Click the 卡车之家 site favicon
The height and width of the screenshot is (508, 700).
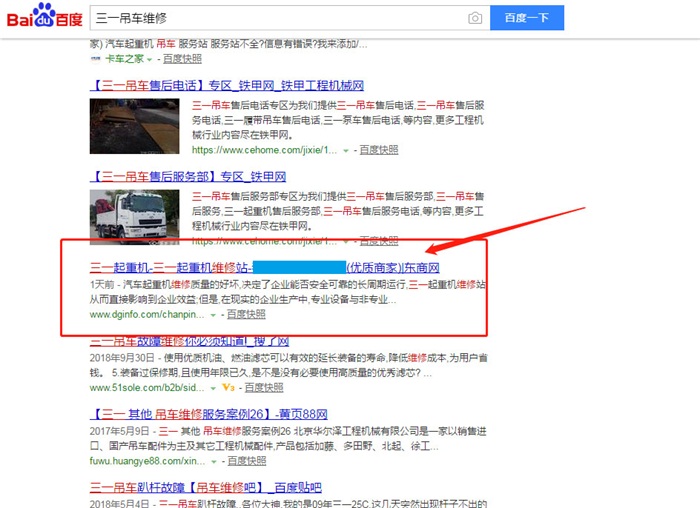click(95, 58)
